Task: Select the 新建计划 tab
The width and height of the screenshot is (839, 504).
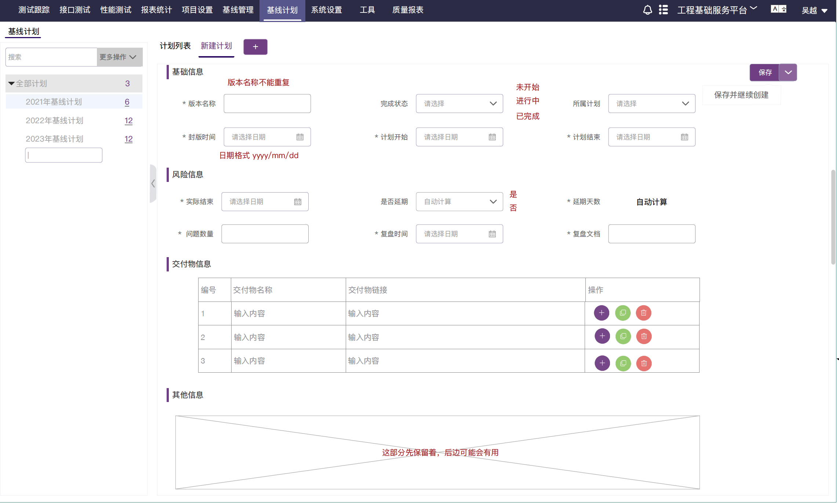Action: tap(216, 46)
